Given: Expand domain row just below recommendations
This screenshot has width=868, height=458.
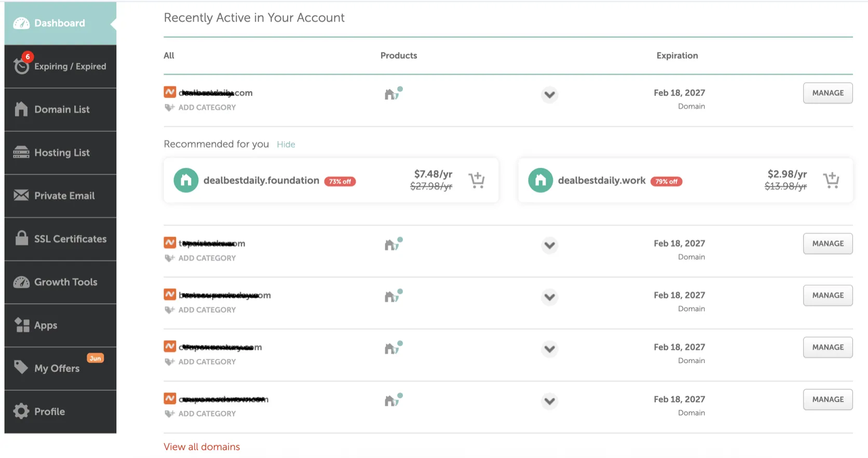Looking at the screenshot, I should tap(550, 245).
